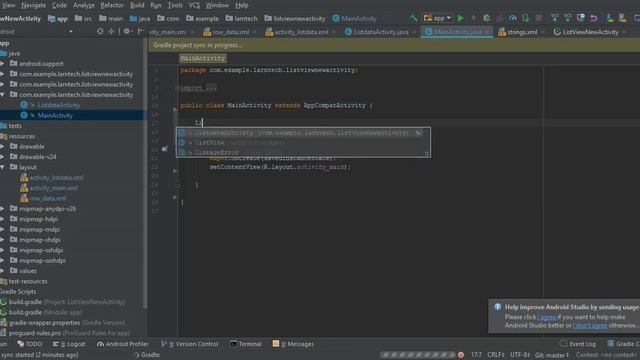Open the Event Log tool window
Image resolution: width=640 pixels, height=360 pixels.
click(578, 344)
